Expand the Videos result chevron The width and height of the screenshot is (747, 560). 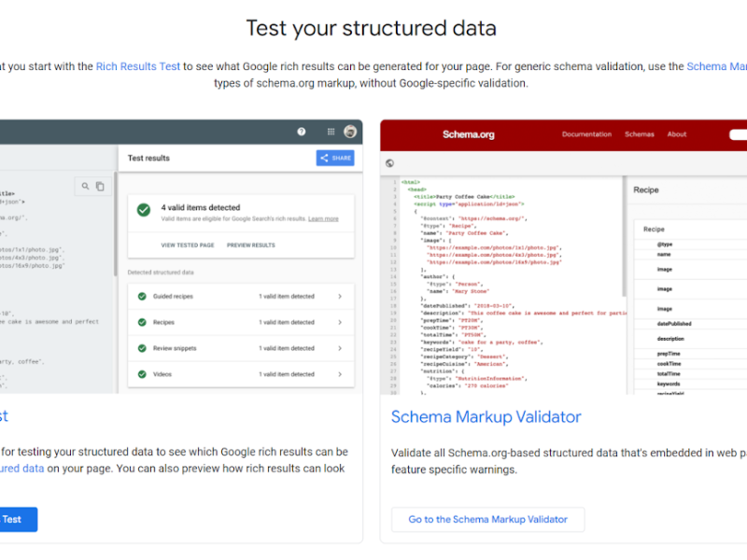[339, 374]
